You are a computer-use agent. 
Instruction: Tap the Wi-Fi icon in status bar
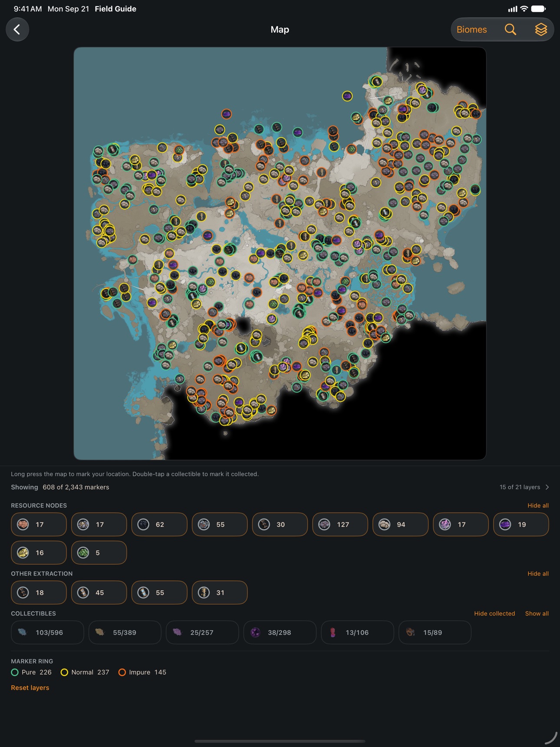[x=524, y=9]
